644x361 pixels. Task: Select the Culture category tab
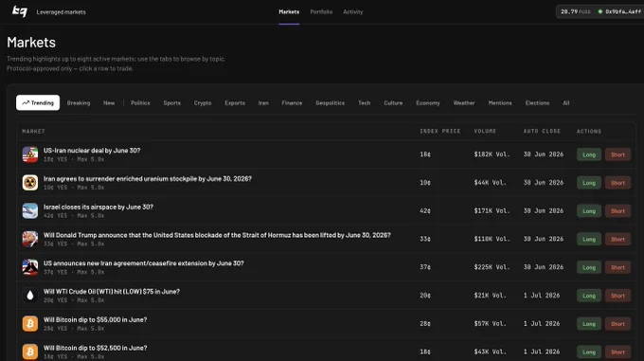[393, 102]
